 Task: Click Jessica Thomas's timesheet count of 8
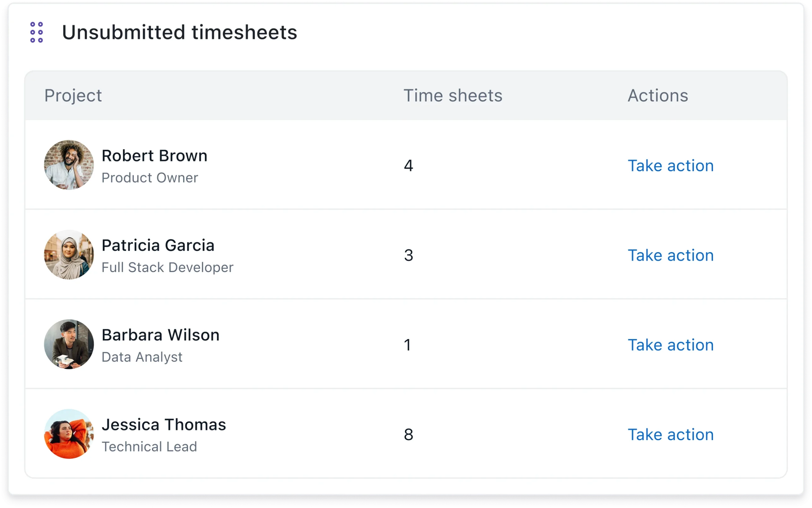point(408,434)
